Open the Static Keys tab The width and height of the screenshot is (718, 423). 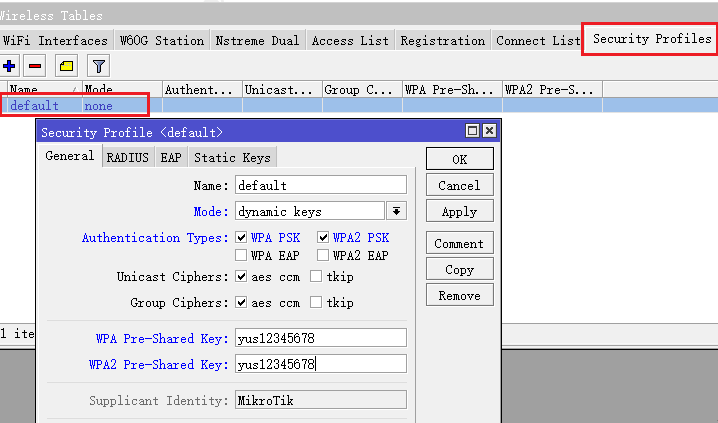231,157
